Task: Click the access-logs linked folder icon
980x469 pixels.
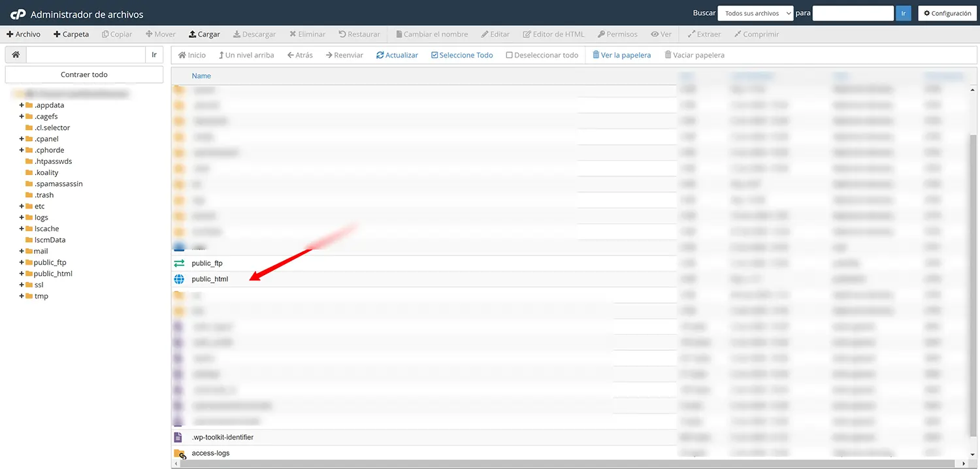Action: point(179,453)
